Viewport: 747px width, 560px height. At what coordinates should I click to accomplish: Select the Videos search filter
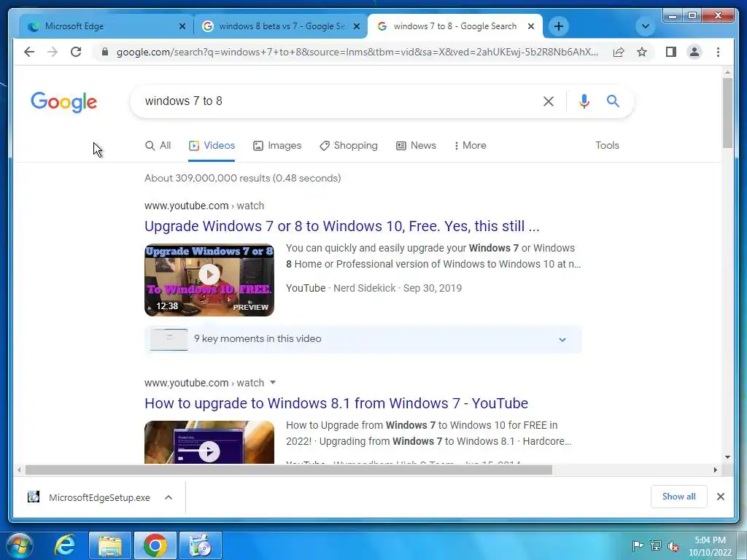(212, 145)
